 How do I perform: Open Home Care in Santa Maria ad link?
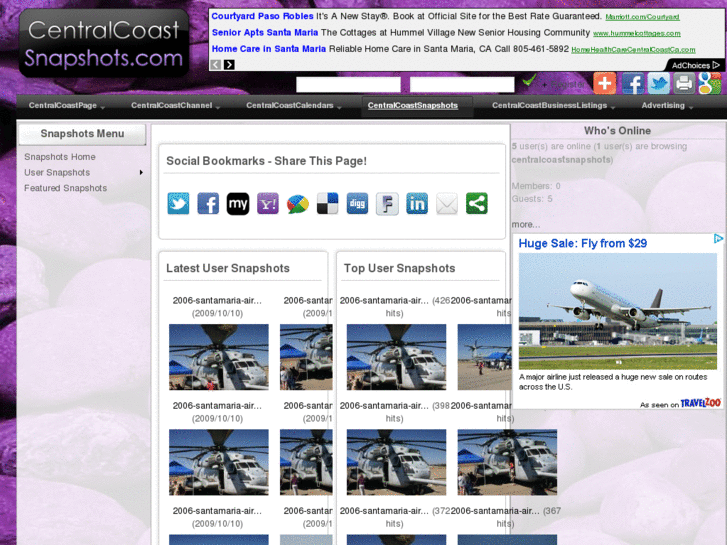(269, 49)
